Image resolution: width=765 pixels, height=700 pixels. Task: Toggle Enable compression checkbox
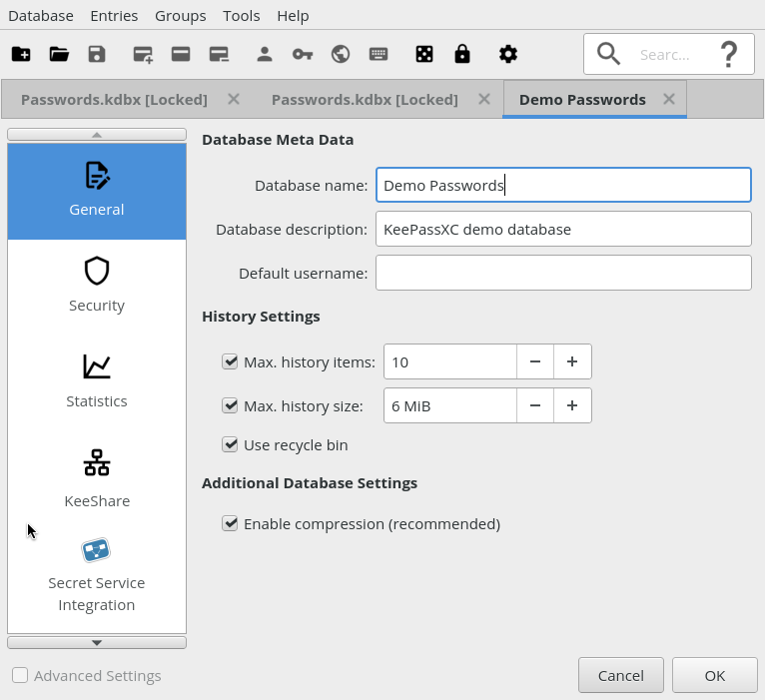pos(230,523)
